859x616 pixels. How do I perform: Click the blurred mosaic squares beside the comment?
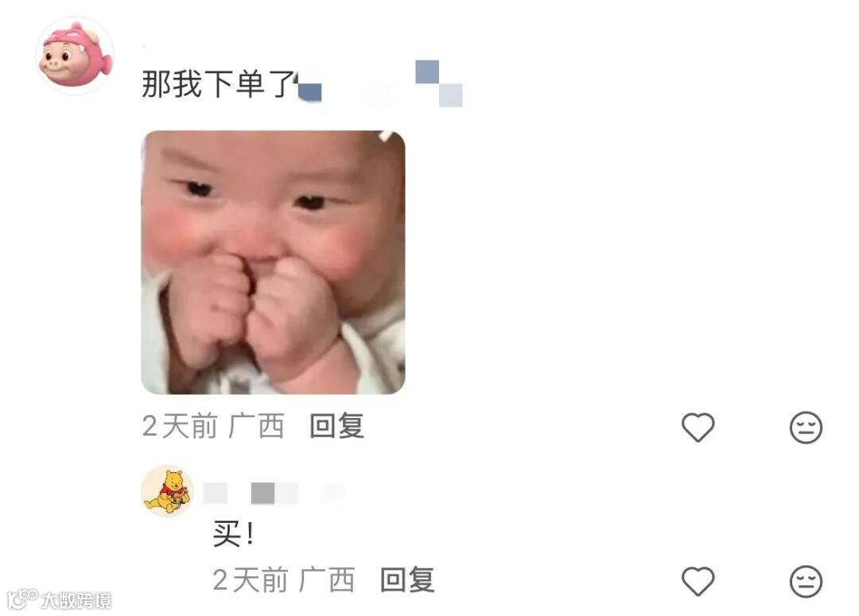coord(439,83)
